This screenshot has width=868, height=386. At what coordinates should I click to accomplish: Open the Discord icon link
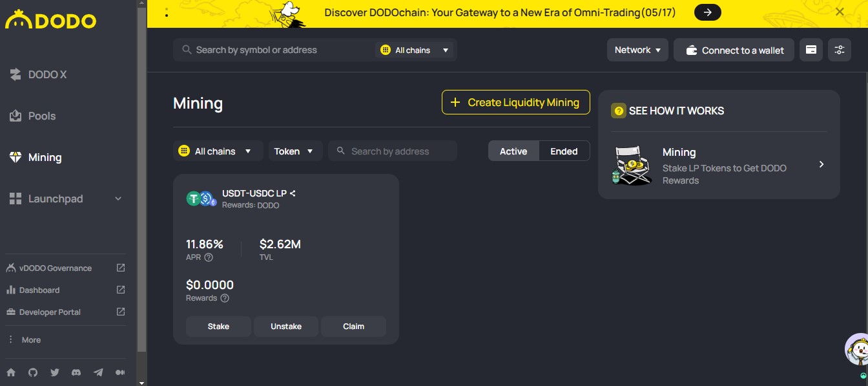tap(76, 372)
